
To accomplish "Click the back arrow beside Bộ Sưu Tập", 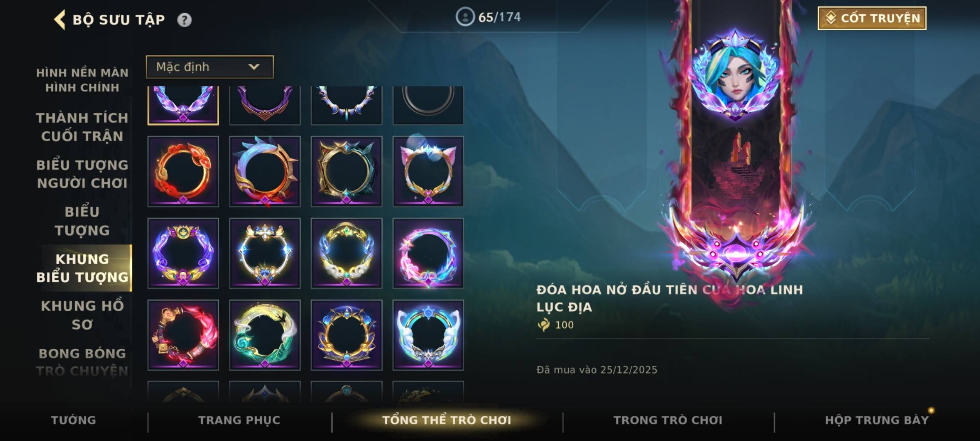I will [60, 20].
